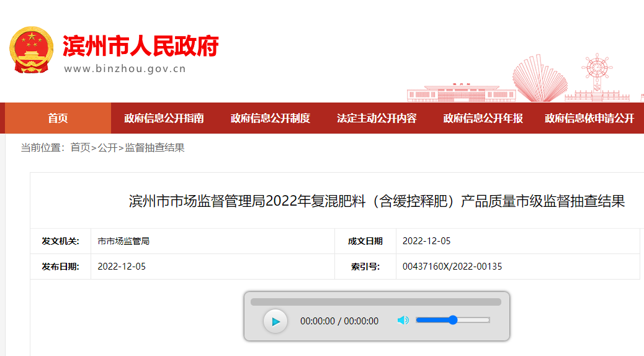Click the 成文日期 label cell
This screenshot has height=356, width=644.
tap(365, 241)
